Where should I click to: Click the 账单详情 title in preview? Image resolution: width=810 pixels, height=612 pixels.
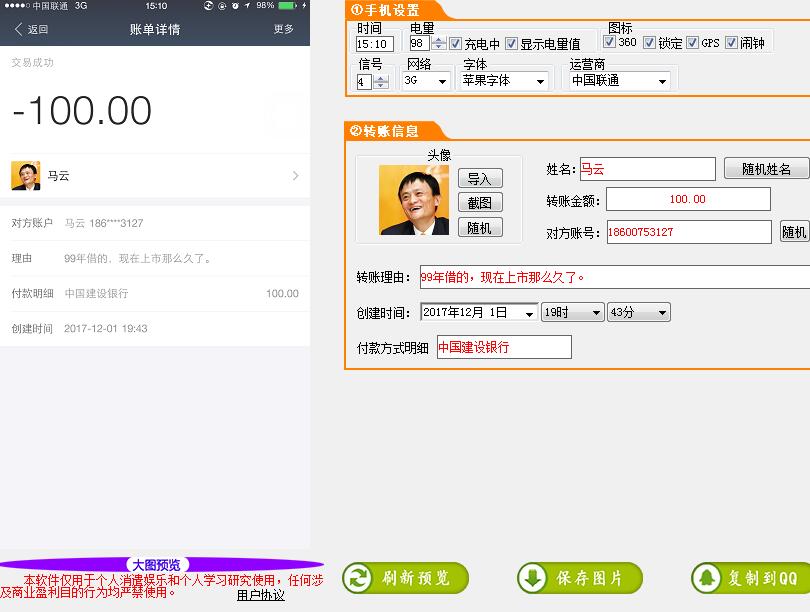pyautogui.click(x=155, y=29)
